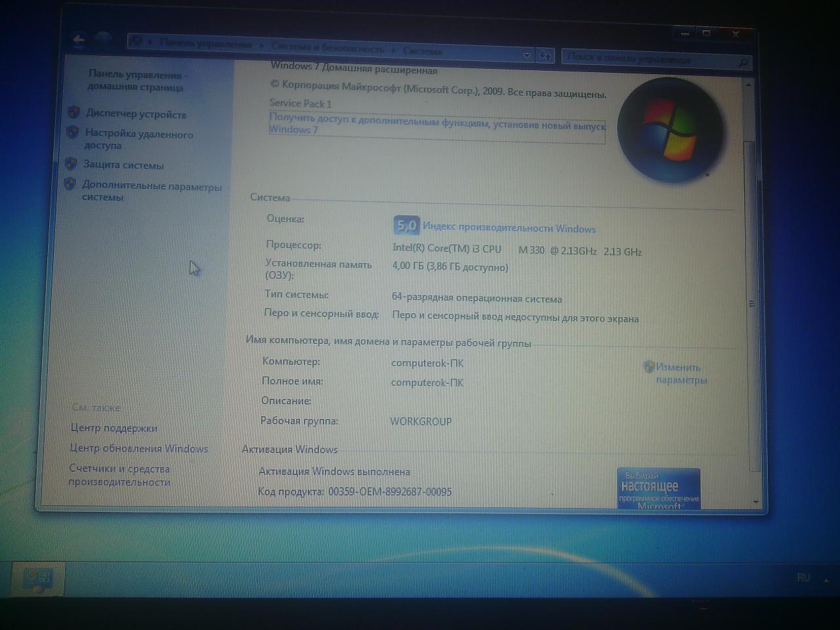The width and height of the screenshot is (840, 630).
Task: Click the product code 00359-OEM-8992687-00095
Action: (x=390, y=492)
